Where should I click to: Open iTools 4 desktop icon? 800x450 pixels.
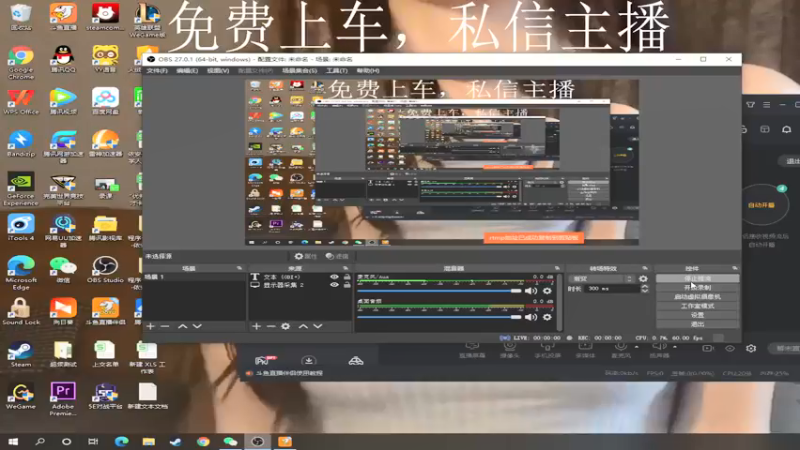pyautogui.click(x=21, y=228)
